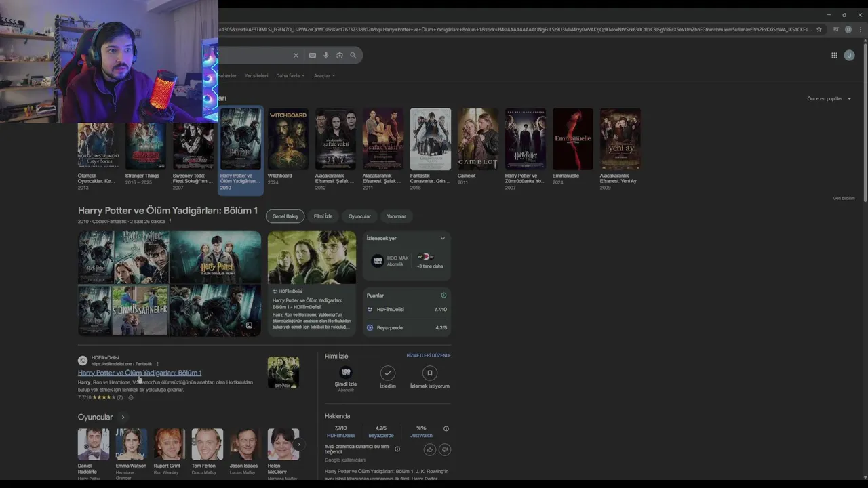Clear the search box with the X icon
This screenshot has width=868, height=488.
click(x=296, y=55)
